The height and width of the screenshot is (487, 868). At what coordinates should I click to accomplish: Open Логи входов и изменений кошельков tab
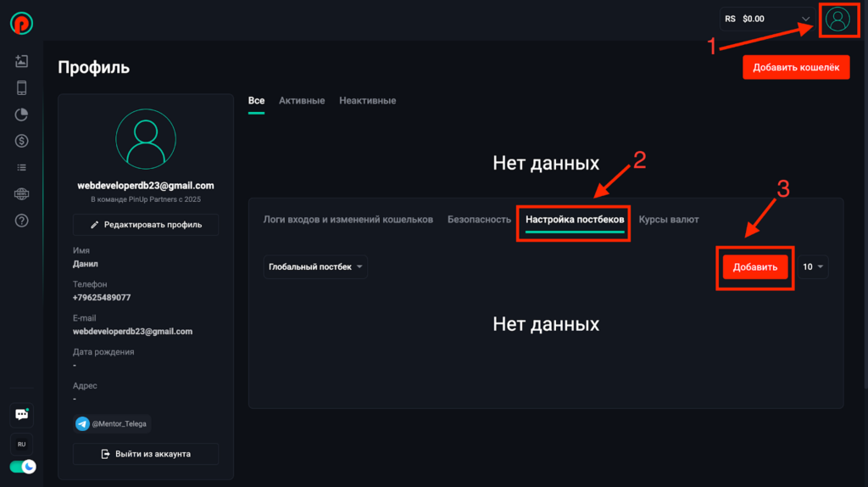[348, 220]
